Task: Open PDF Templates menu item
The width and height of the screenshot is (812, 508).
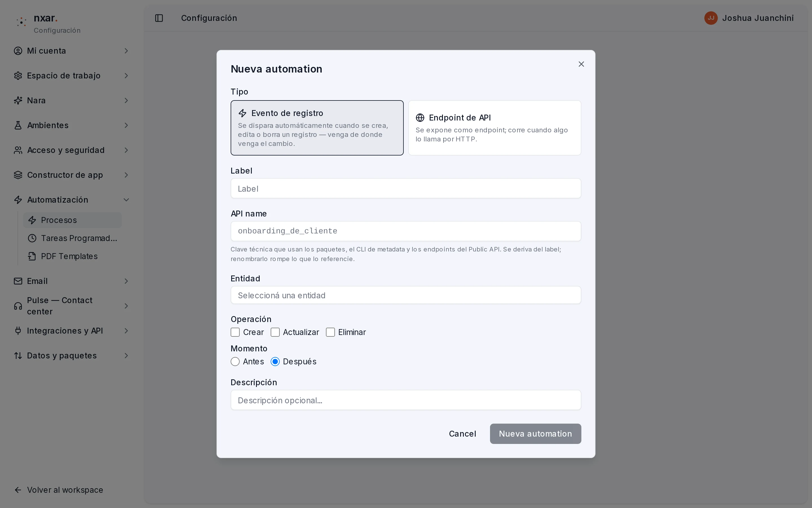Action: (x=72, y=256)
